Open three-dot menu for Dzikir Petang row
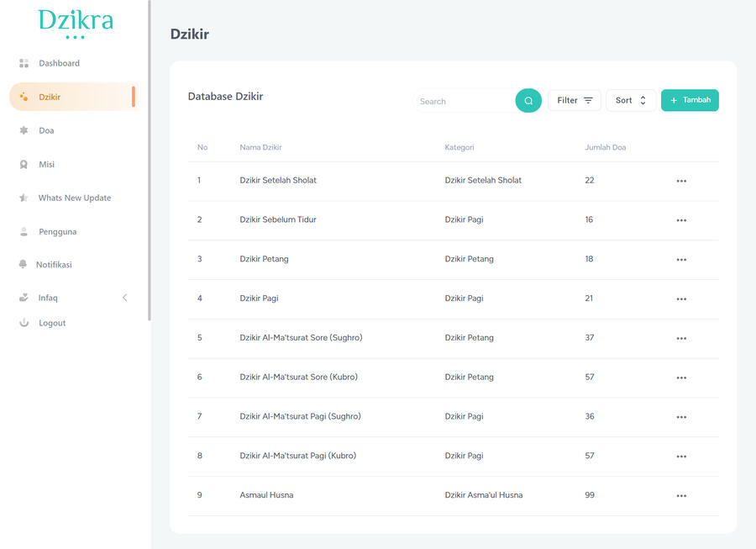Viewport: 756px width, 549px height. point(681,260)
